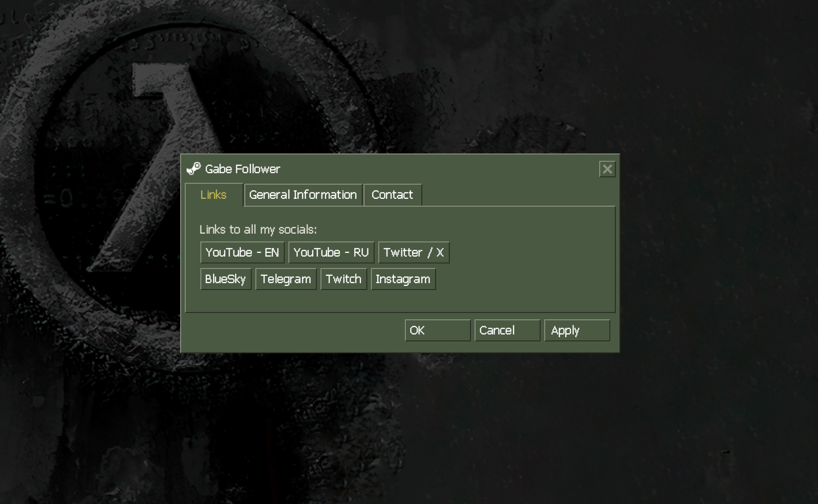Confirm with the OK button
Screen dimensions: 818x504
tap(437, 330)
